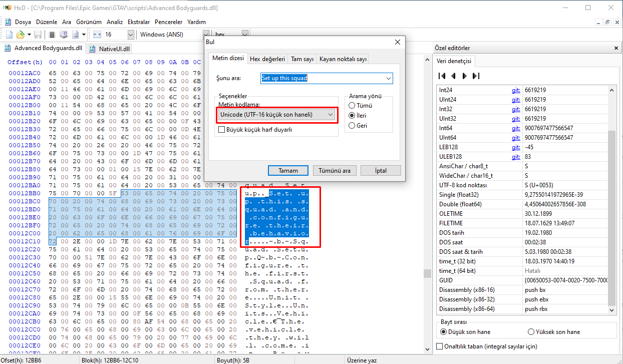Click the 00012BB0 offset row label

point(25,193)
